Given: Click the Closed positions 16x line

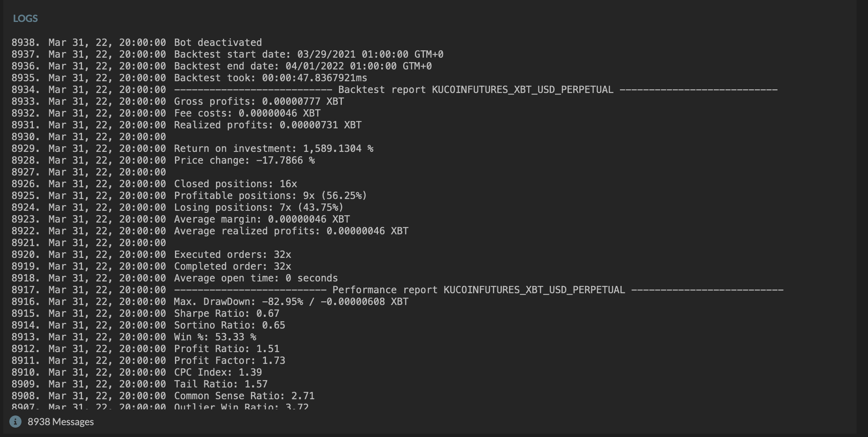Looking at the screenshot, I should tap(154, 184).
